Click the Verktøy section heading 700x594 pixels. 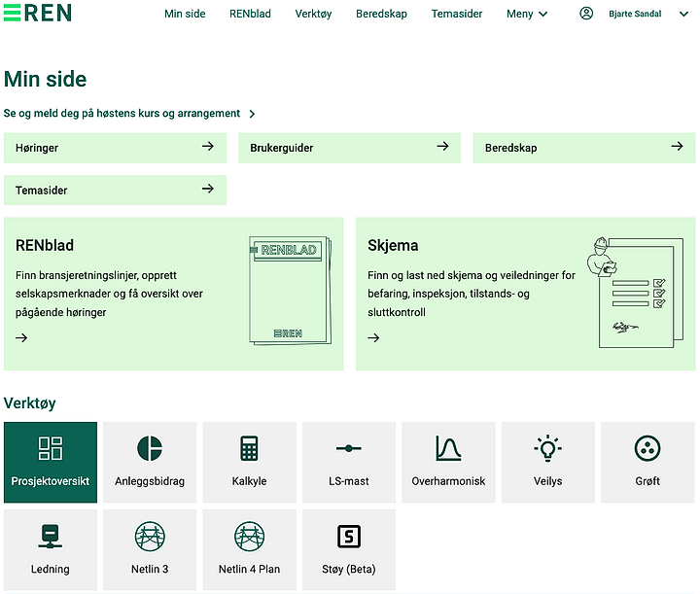[x=30, y=403]
